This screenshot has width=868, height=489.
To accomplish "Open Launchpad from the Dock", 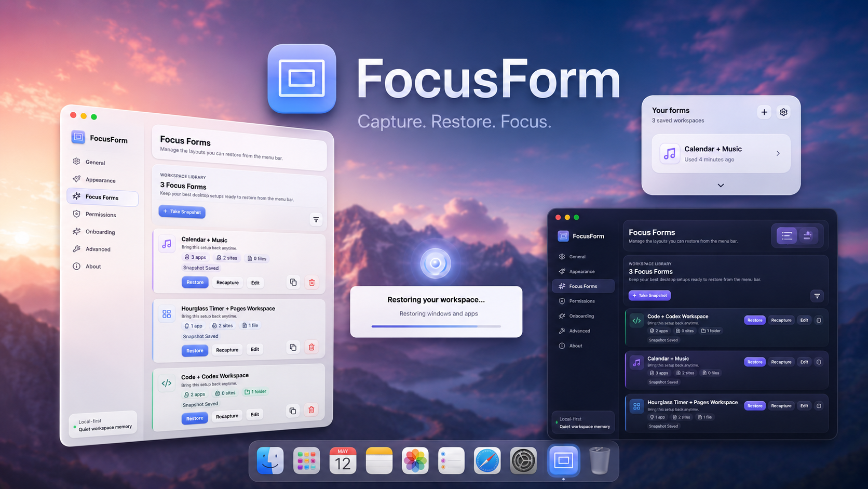I will tap(307, 460).
